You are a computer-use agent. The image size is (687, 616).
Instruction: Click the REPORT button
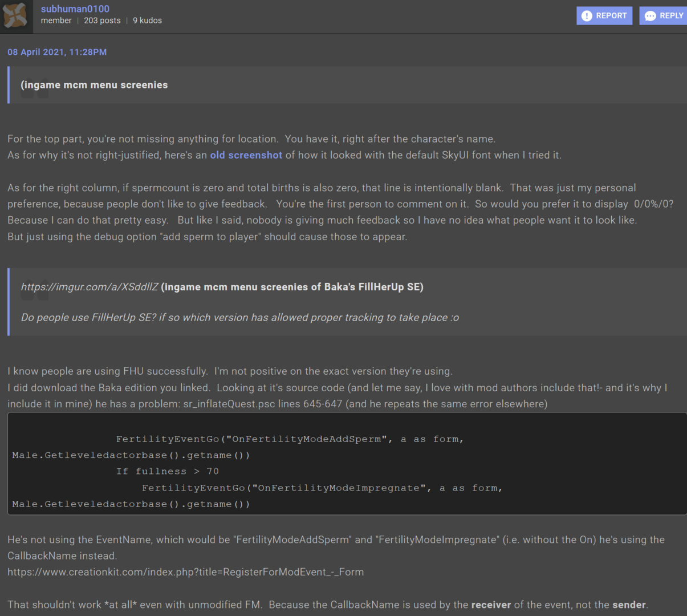[604, 15]
